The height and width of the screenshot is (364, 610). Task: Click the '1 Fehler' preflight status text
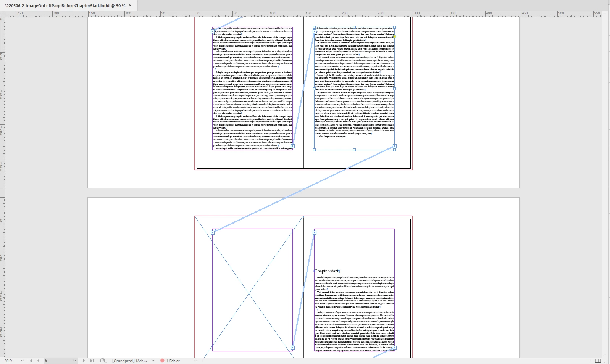pos(173,361)
